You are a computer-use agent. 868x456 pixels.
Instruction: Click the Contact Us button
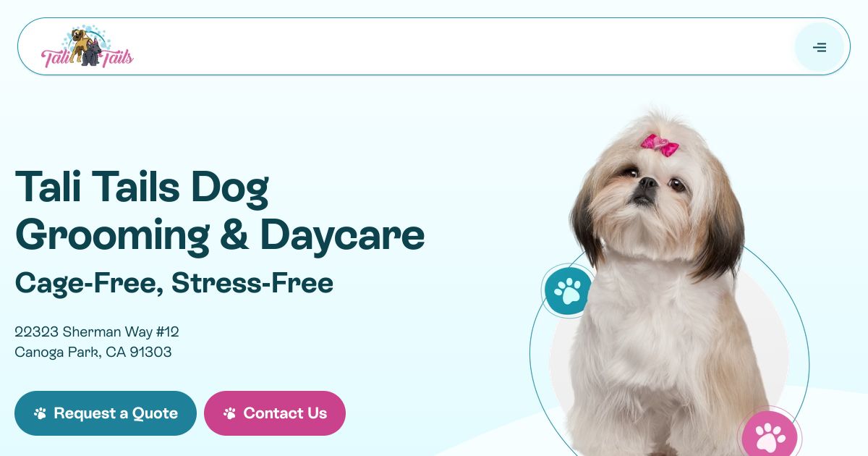pos(275,413)
